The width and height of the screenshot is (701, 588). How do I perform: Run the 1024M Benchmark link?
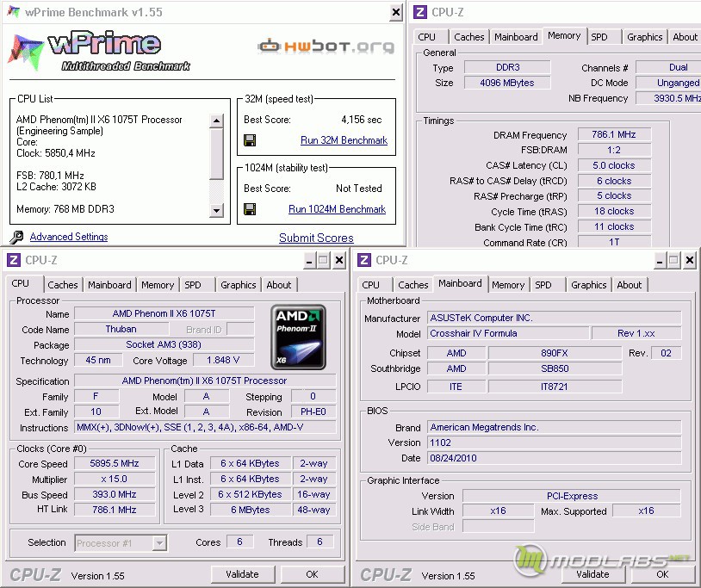pos(337,209)
